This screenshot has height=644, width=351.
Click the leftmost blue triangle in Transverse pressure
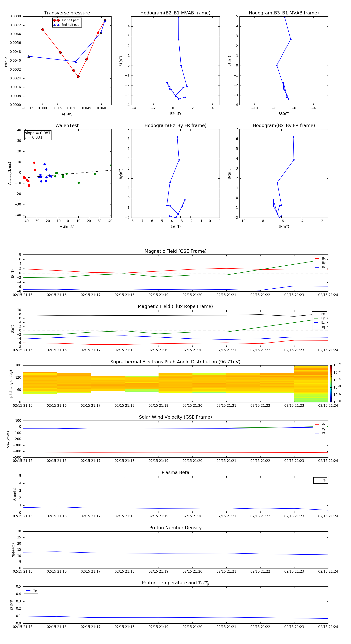(29, 56)
